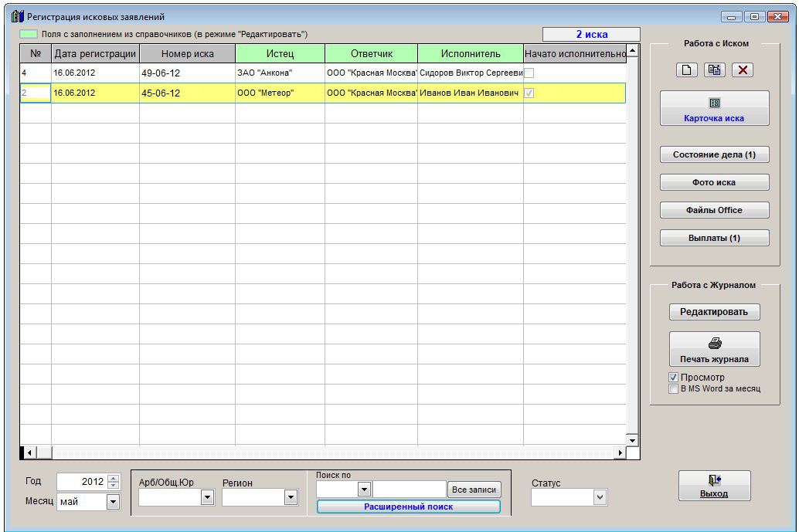Click the date cell in the 45-06-12 row

click(95, 93)
